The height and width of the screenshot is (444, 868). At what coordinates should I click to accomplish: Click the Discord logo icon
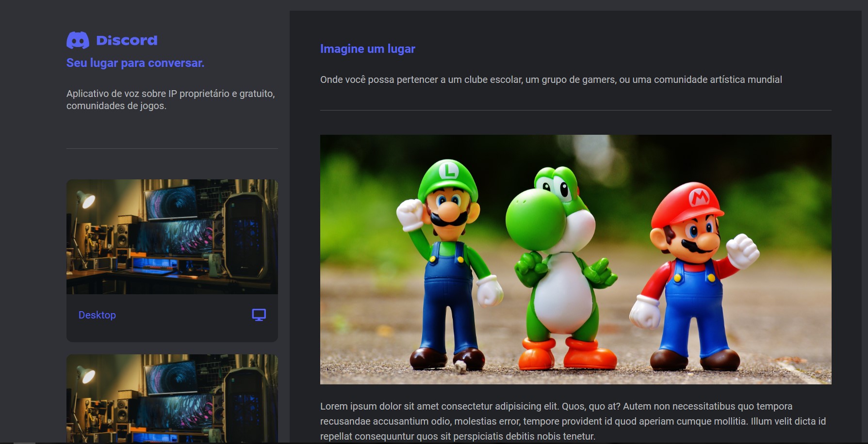point(78,40)
